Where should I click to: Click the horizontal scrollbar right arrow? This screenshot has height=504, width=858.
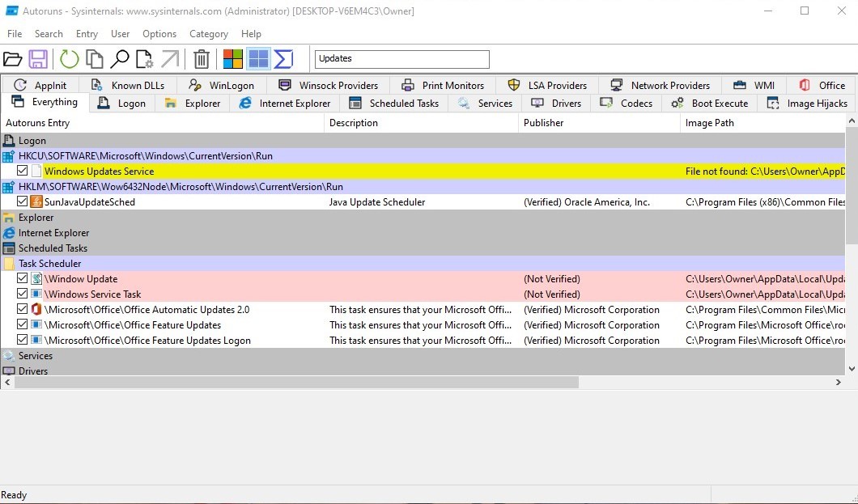pyautogui.click(x=839, y=382)
